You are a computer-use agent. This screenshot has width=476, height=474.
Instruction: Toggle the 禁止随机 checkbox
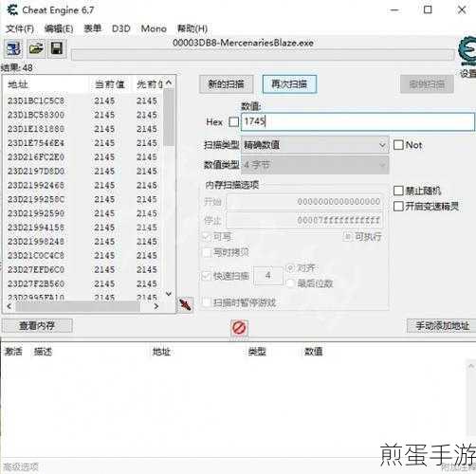pos(398,191)
